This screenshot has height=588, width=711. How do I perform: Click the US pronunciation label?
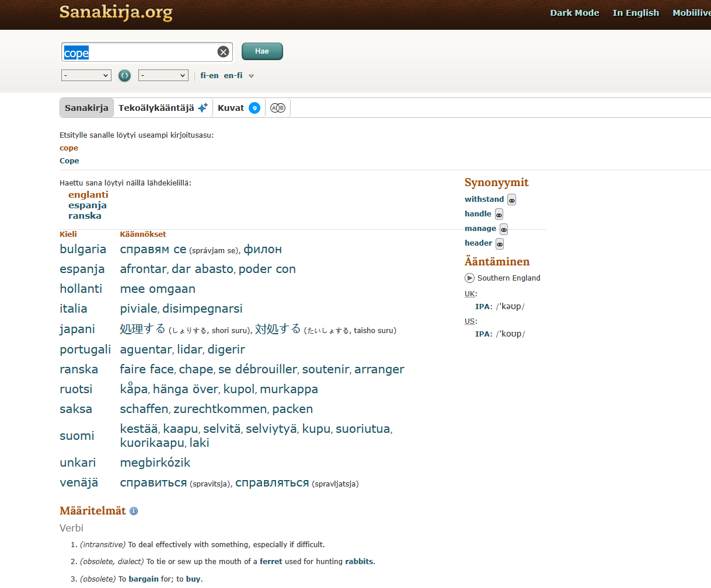point(470,321)
